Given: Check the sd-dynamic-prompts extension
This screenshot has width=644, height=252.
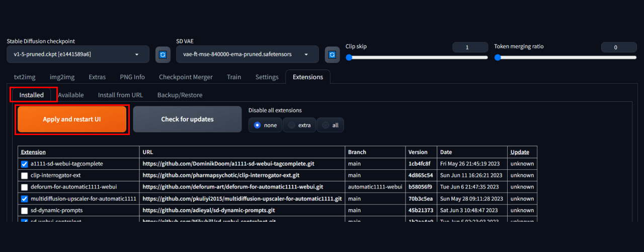Looking at the screenshot, I should [24, 211].
